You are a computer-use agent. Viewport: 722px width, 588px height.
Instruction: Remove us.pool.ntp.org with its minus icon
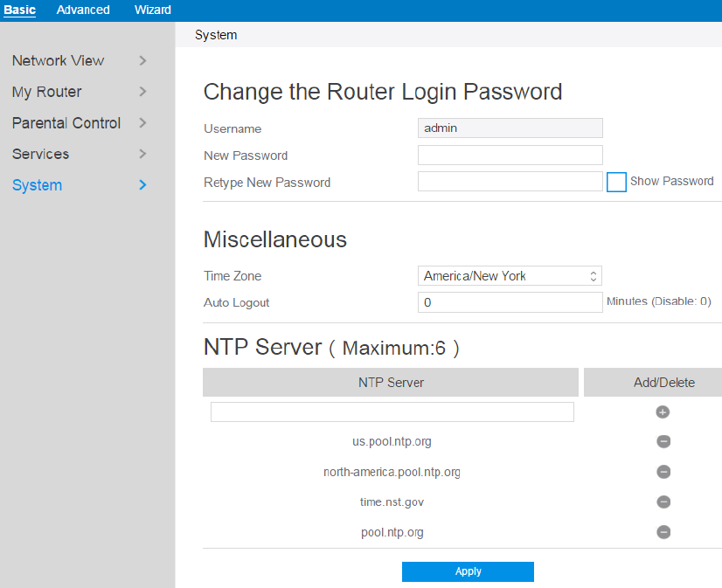[x=663, y=441]
